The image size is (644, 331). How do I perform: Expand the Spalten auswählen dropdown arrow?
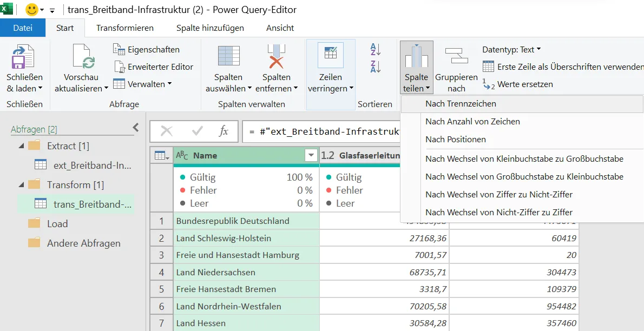(x=249, y=88)
